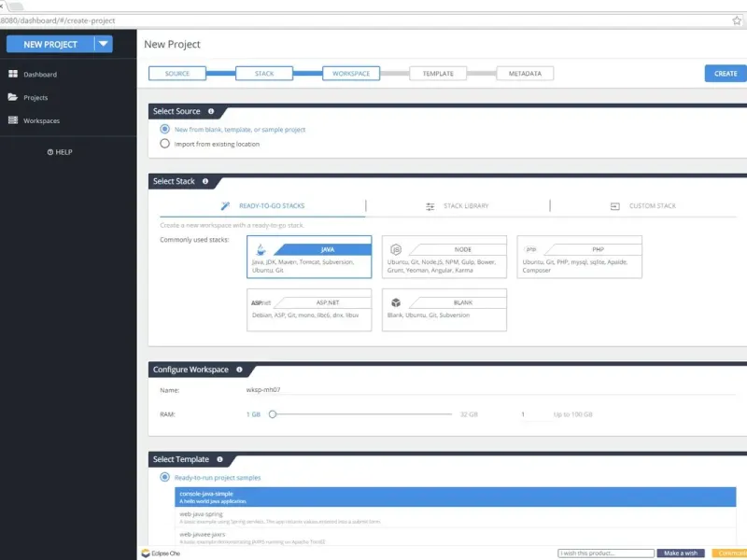This screenshot has width=747, height=560.
Task: Bookmark page with the star icon
Action: [737, 21]
